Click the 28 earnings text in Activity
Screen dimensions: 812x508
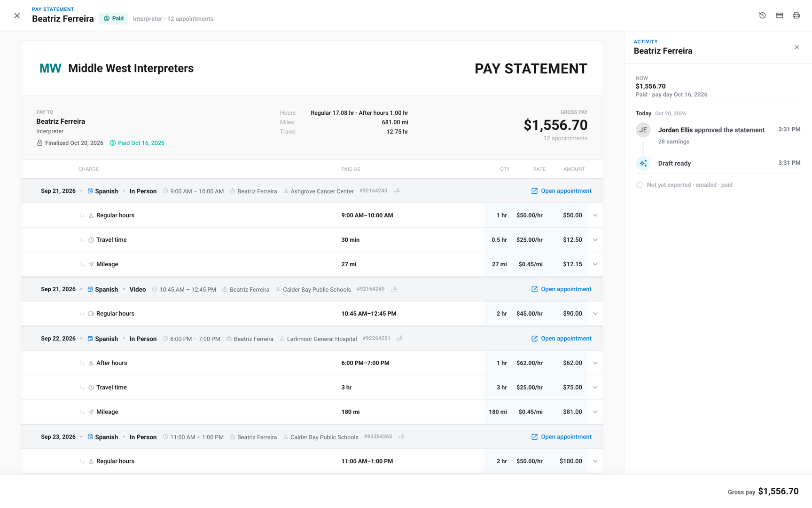click(673, 142)
